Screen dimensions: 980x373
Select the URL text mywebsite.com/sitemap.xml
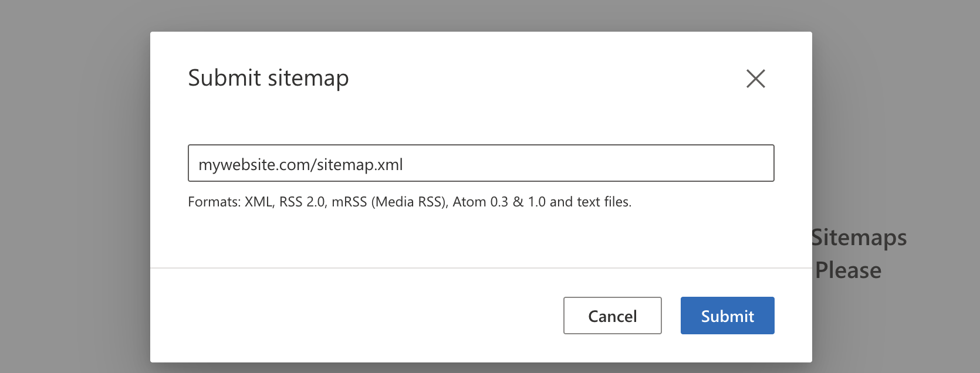pyautogui.click(x=300, y=164)
